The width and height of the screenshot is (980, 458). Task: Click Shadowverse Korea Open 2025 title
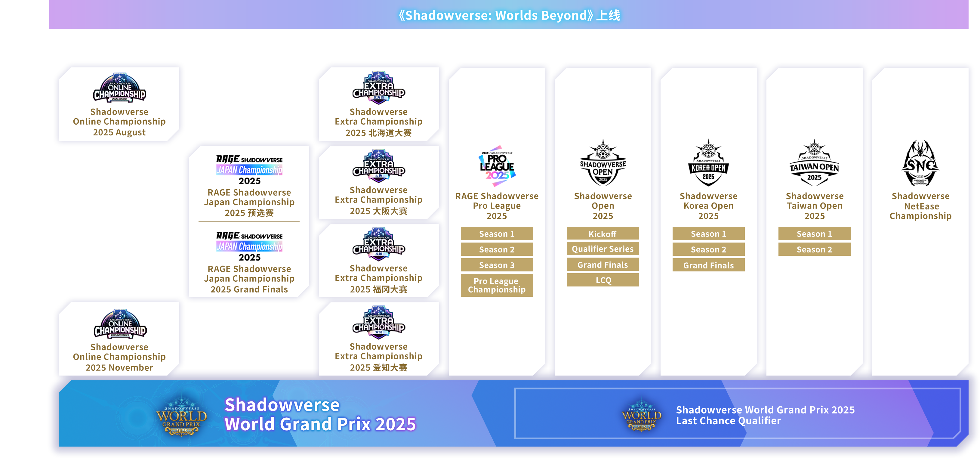[x=708, y=206]
